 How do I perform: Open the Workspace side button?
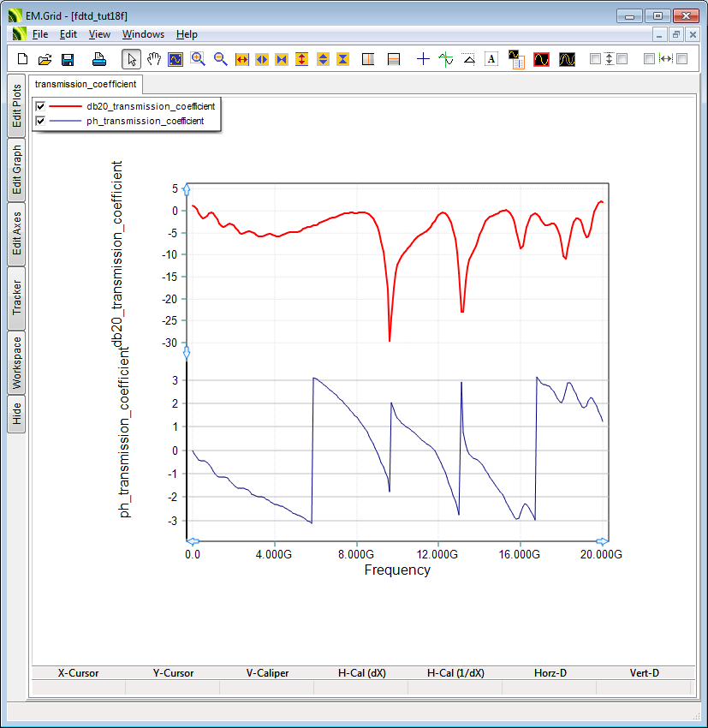[x=16, y=362]
